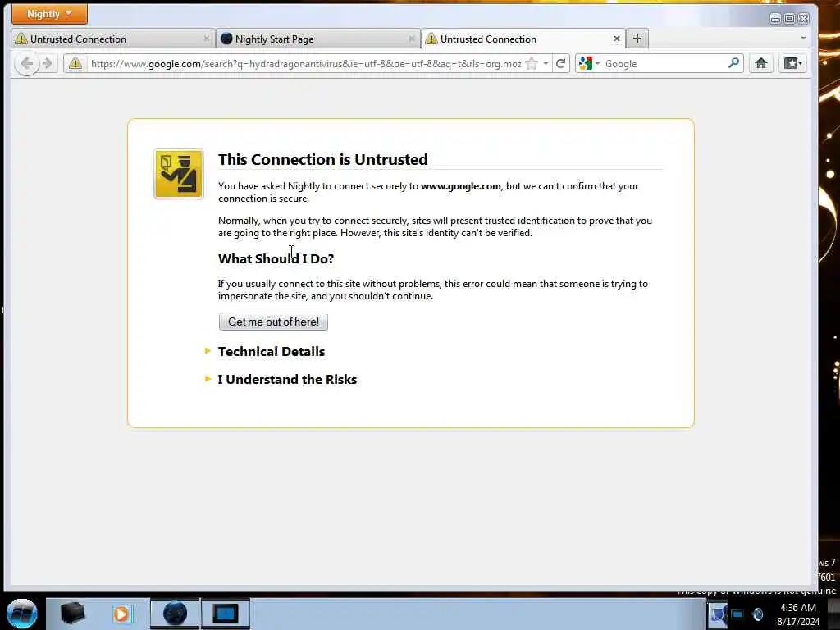Click the warning site identity icon in address bar
The width and height of the screenshot is (840, 630).
pyautogui.click(x=75, y=64)
